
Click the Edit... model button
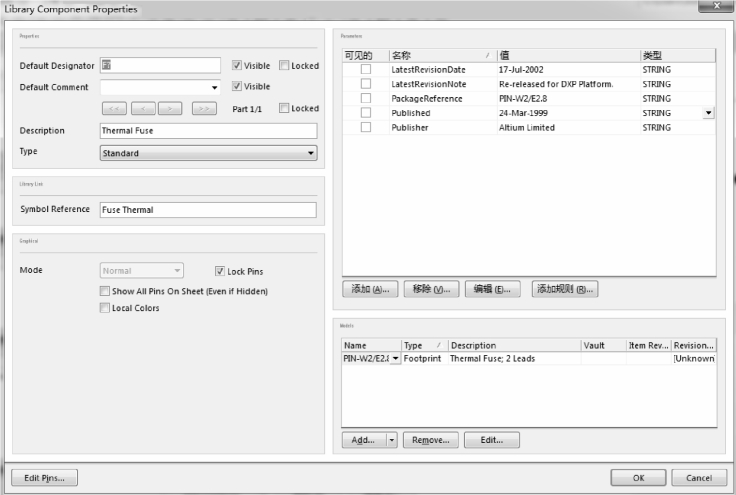click(492, 440)
